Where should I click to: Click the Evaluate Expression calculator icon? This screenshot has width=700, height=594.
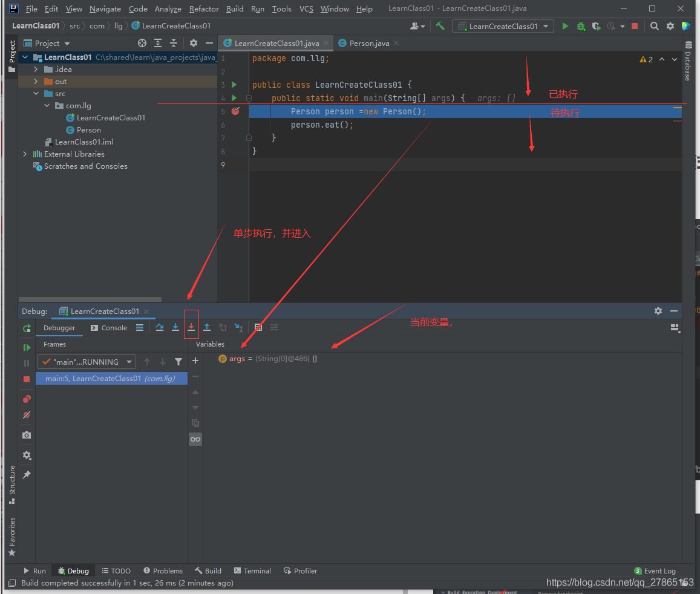click(258, 327)
